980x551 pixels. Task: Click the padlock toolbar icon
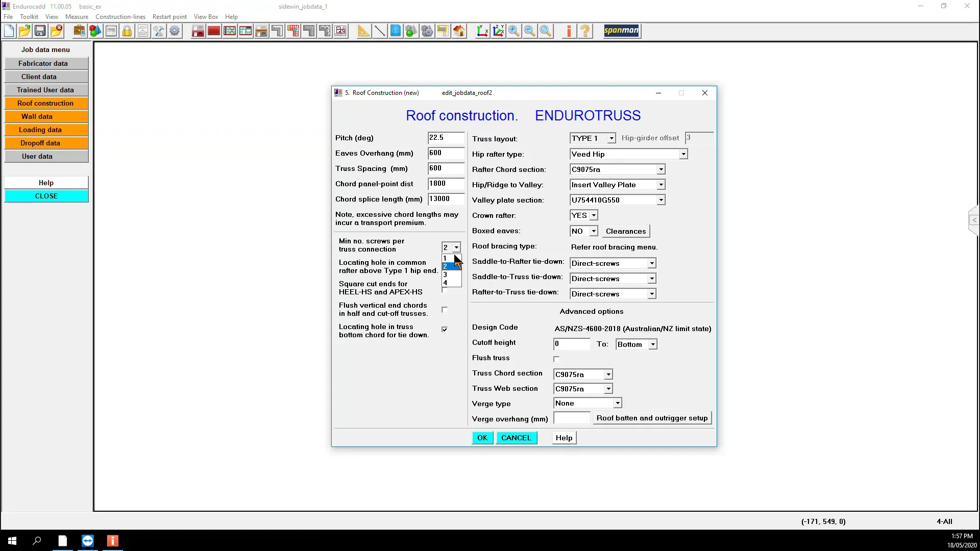[x=127, y=31]
